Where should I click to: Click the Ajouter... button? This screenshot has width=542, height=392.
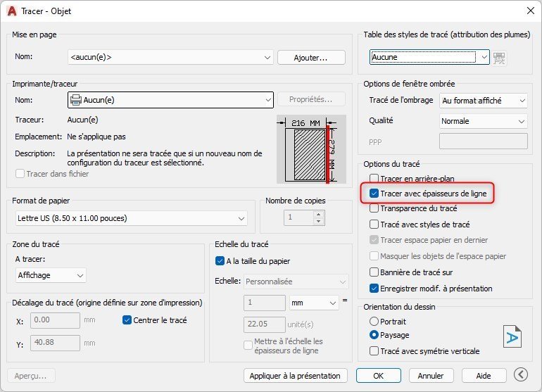311,58
